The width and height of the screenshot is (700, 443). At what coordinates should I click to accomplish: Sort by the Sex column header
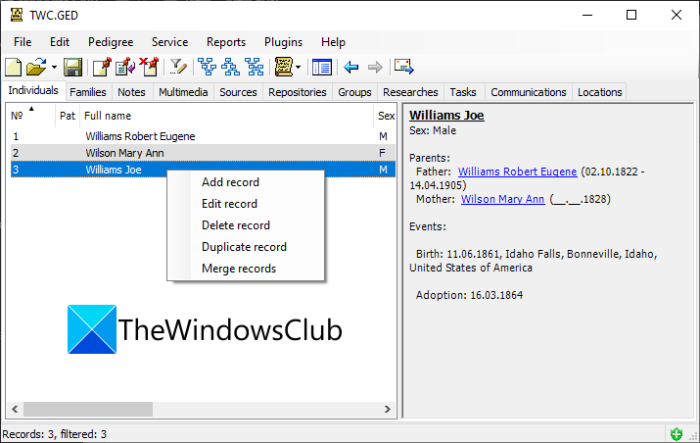[385, 116]
